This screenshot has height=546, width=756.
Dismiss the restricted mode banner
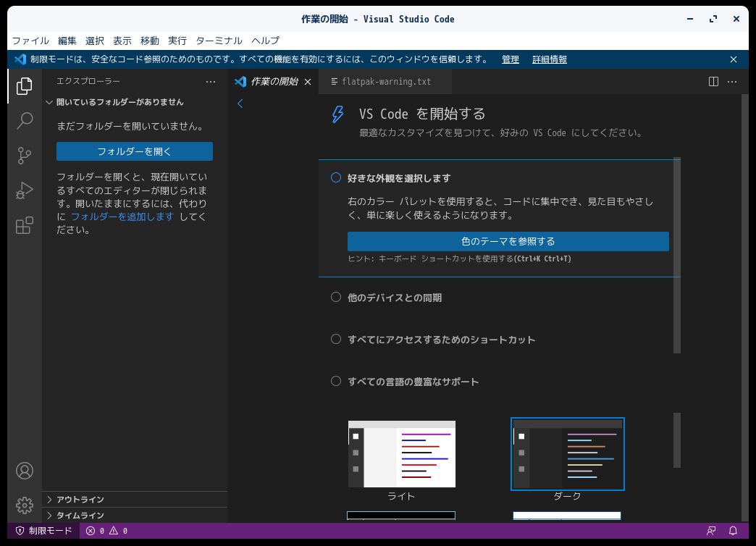point(734,59)
